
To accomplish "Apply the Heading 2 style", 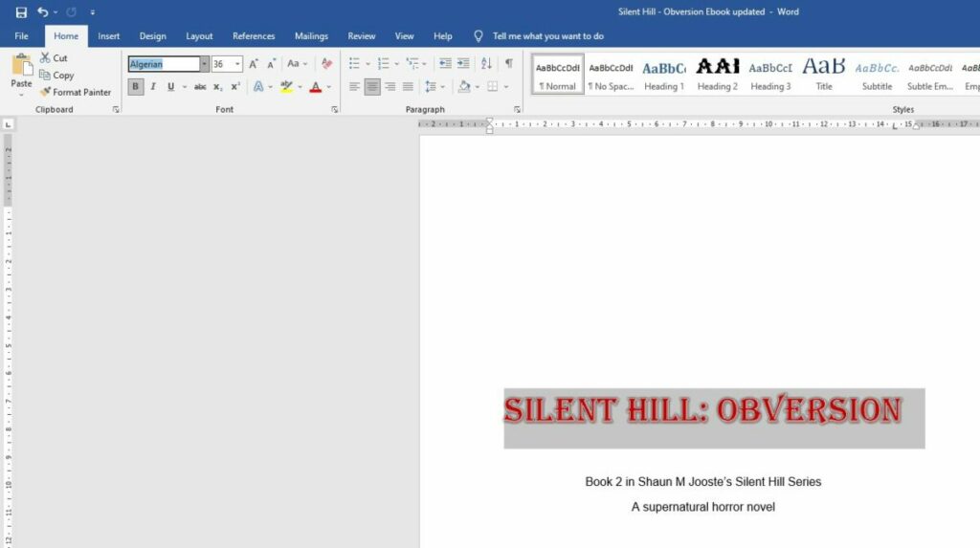I will coord(718,75).
